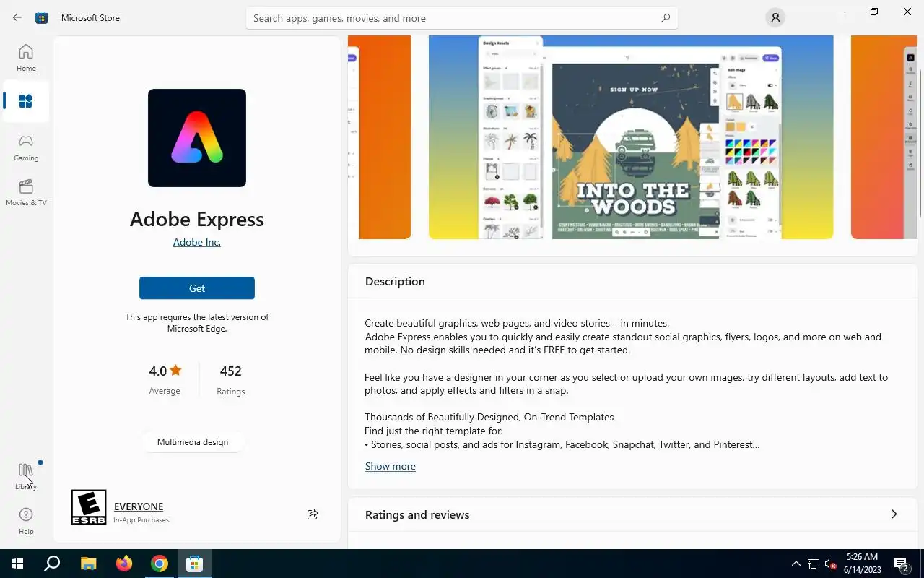The width and height of the screenshot is (924, 578).
Task: Open the Gaming section
Action: 26,147
